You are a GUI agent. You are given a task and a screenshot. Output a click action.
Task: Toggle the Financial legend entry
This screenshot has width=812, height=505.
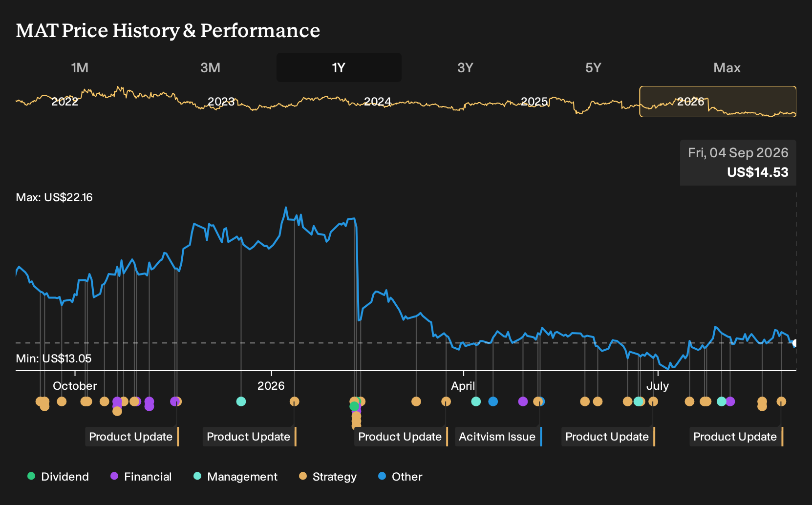pos(141,477)
